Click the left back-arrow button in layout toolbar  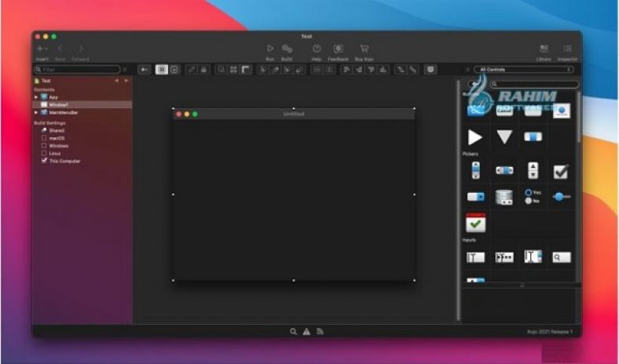point(144,70)
